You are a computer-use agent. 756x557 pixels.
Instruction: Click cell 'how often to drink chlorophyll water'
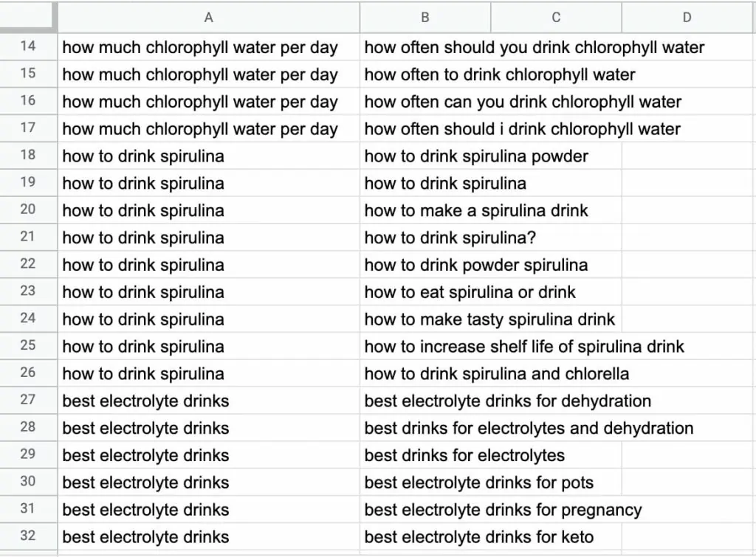pyautogui.click(x=500, y=75)
